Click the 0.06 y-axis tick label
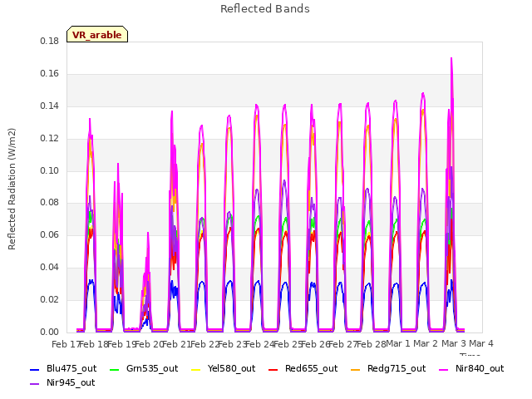This screenshot has height=399, width=532. coord(50,234)
